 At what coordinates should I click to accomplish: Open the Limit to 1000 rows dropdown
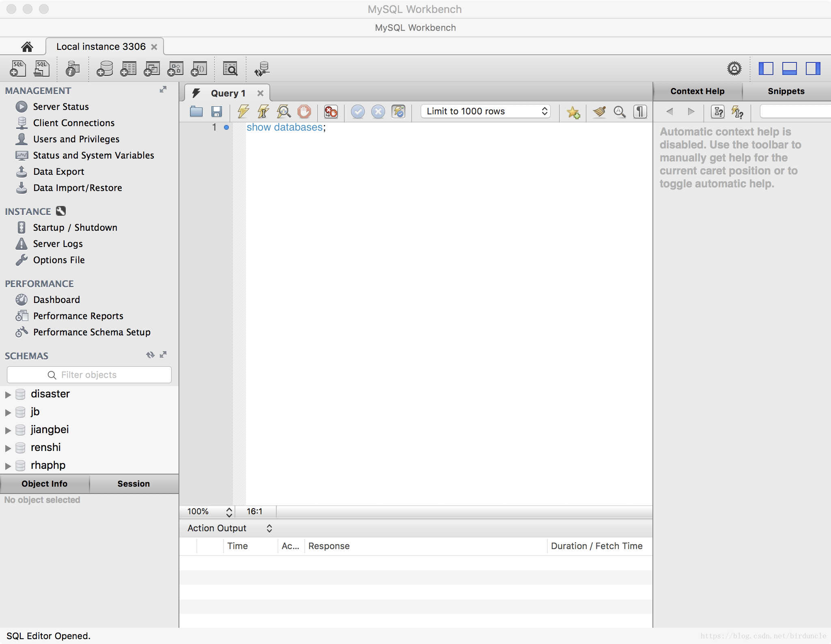click(x=486, y=112)
